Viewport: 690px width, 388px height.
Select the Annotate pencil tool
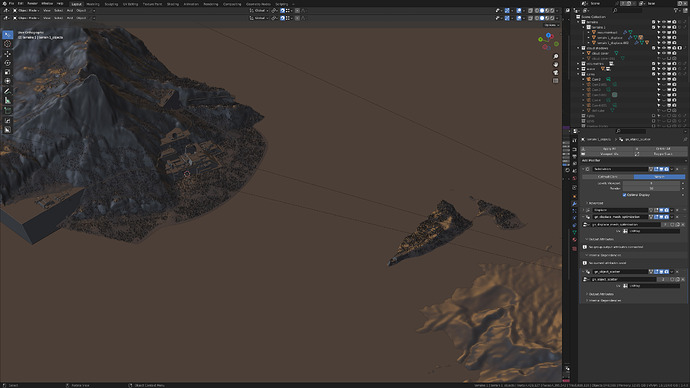pyautogui.click(x=7, y=91)
